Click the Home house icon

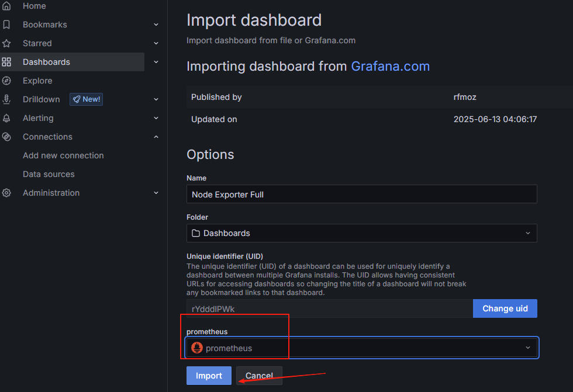pyautogui.click(x=6, y=6)
